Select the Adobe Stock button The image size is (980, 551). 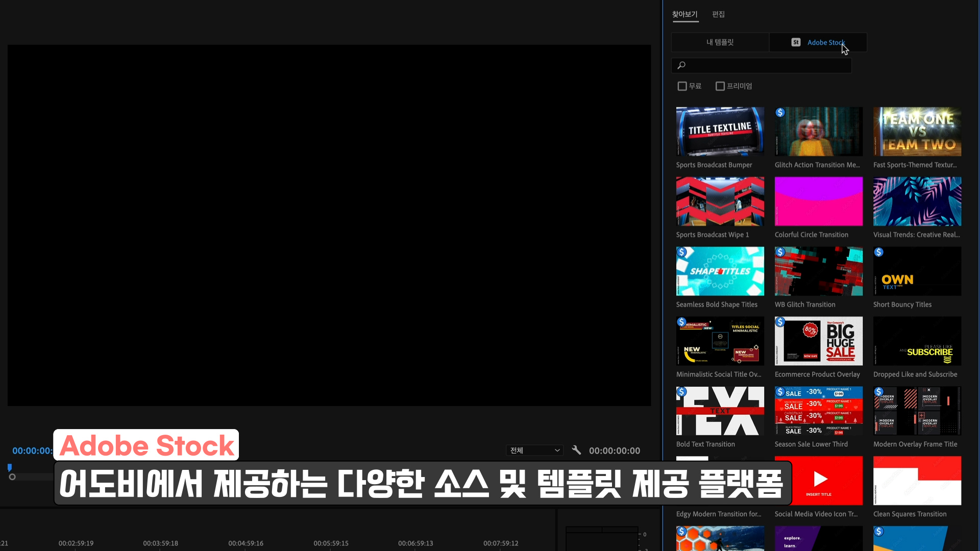point(818,42)
